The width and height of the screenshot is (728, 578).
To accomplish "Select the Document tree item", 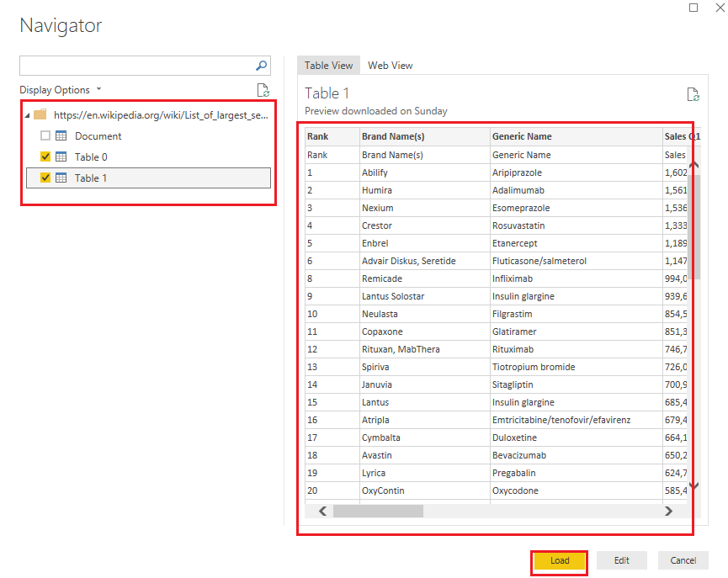I will tap(98, 136).
